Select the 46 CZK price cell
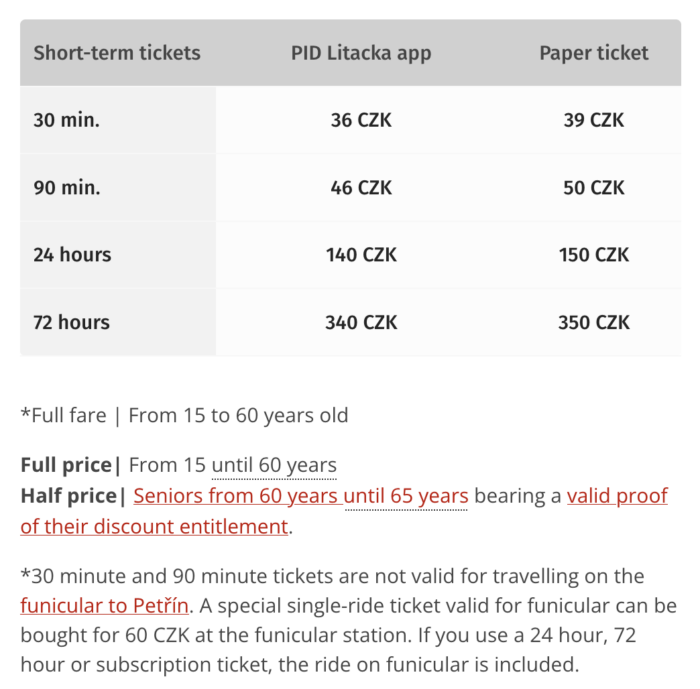This screenshot has height=689, width=700. [361, 187]
